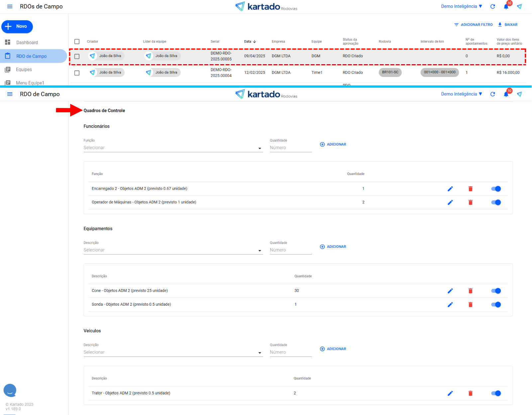Open the Função dropdown under Funcionários
This screenshot has width=532, height=415.
coord(173,148)
